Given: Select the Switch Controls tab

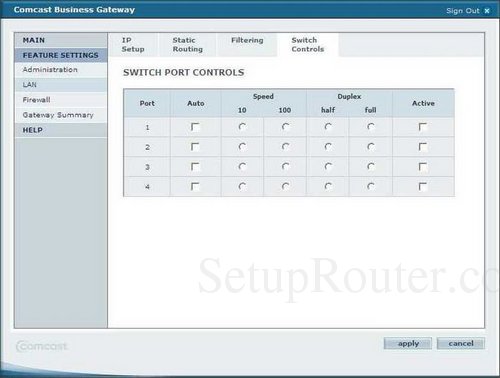Looking at the screenshot, I should [308, 45].
